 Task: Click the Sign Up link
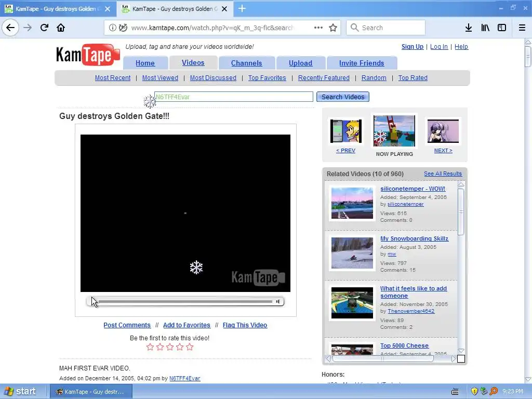tap(413, 46)
